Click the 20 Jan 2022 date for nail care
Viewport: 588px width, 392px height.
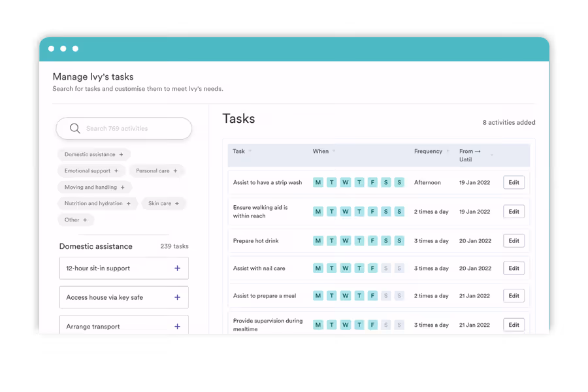(475, 269)
